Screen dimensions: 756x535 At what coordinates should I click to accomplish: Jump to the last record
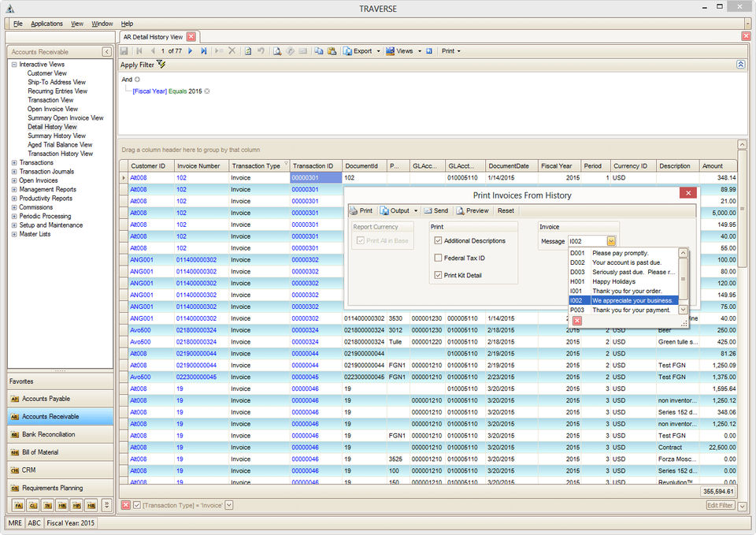click(x=203, y=51)
